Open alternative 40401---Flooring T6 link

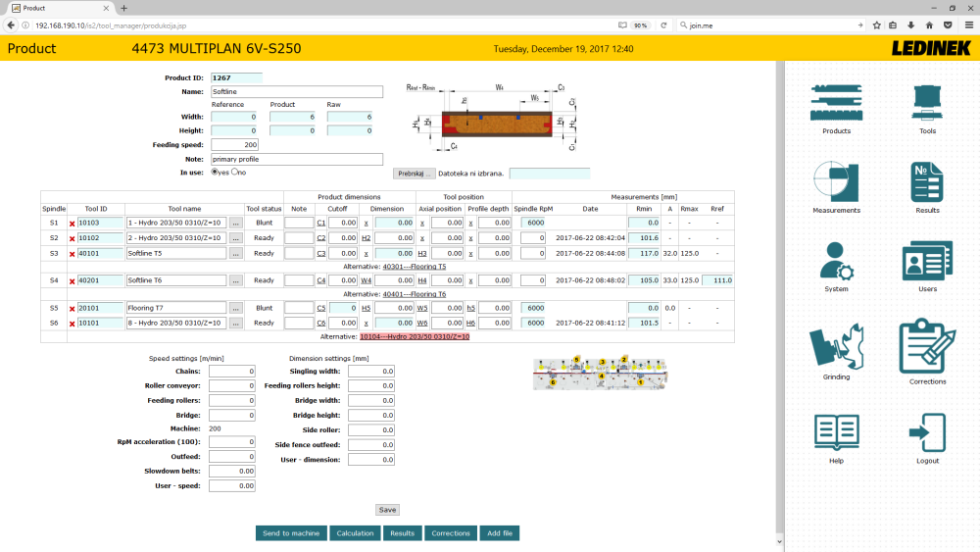click(414, 294)
